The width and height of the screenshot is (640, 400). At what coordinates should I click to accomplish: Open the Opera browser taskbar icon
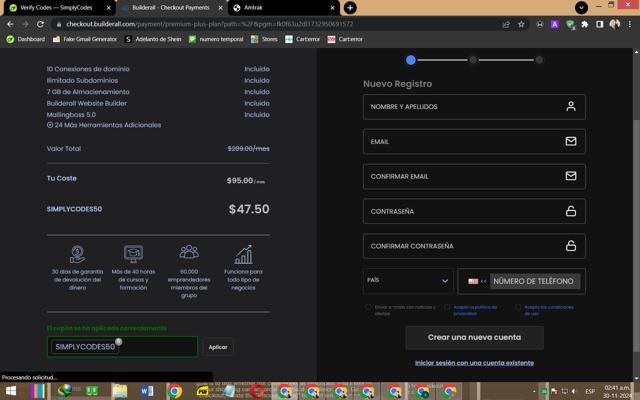[257, 391]
